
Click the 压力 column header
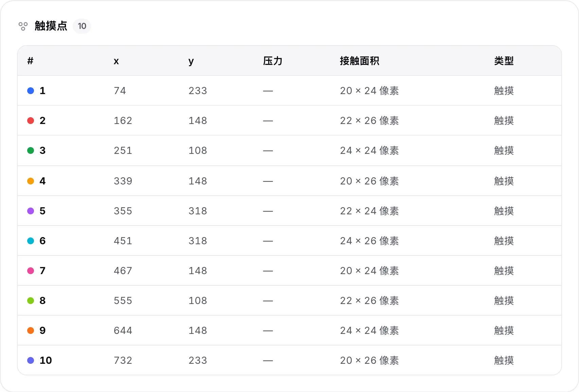point(273,61)
